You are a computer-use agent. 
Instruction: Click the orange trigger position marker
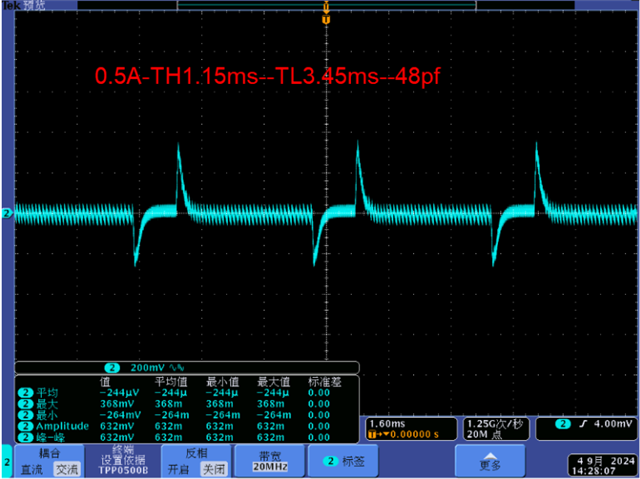[x=326, y=20]
